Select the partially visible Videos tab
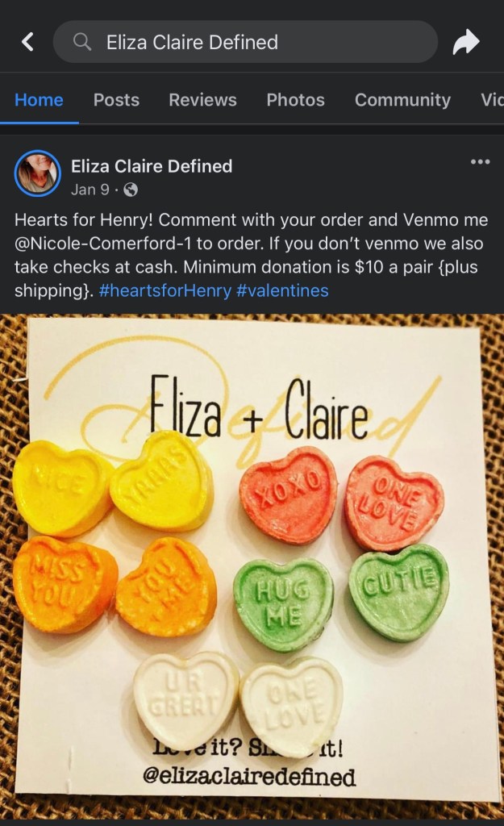 492,99
